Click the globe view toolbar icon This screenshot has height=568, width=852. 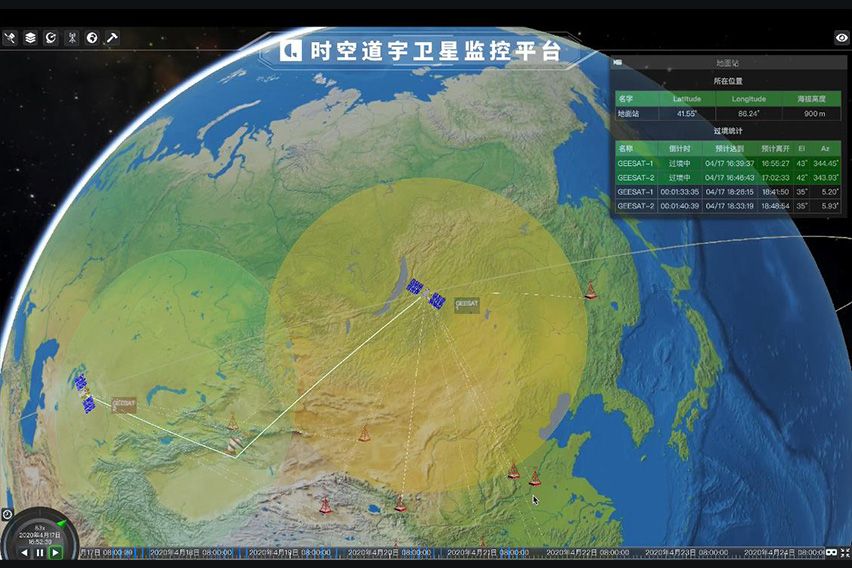92,38
